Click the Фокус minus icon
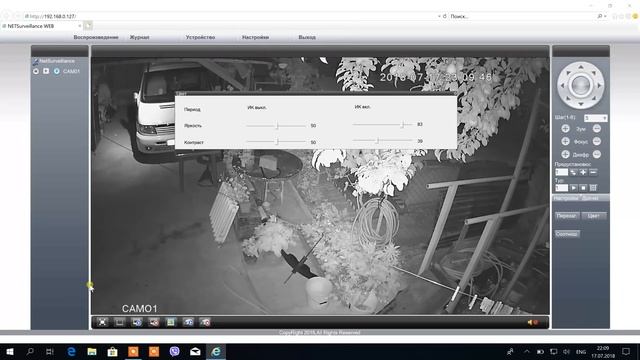Viewport: 640px width, 360px height. 597,141
